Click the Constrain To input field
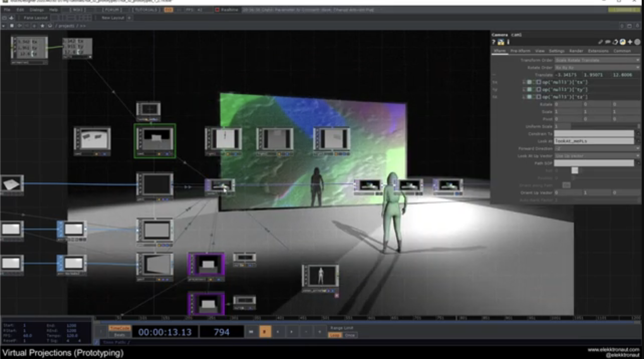The width and height of the screenshot is (644, 359). point(594,134)
